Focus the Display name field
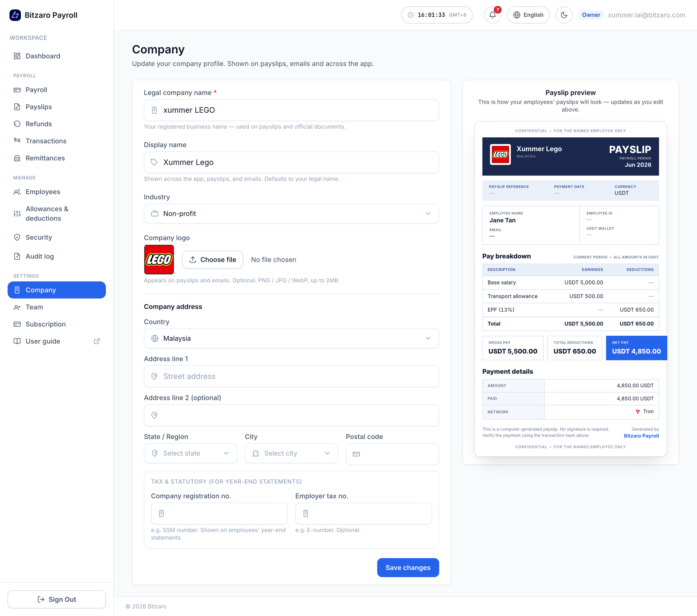The width and height of the screenshot is (697, 616). (x=291, y=162)
